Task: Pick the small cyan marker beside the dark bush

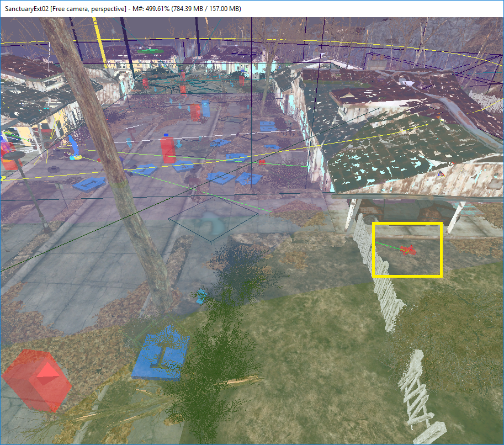Action: pyautogui.click(x=201, y=296)
